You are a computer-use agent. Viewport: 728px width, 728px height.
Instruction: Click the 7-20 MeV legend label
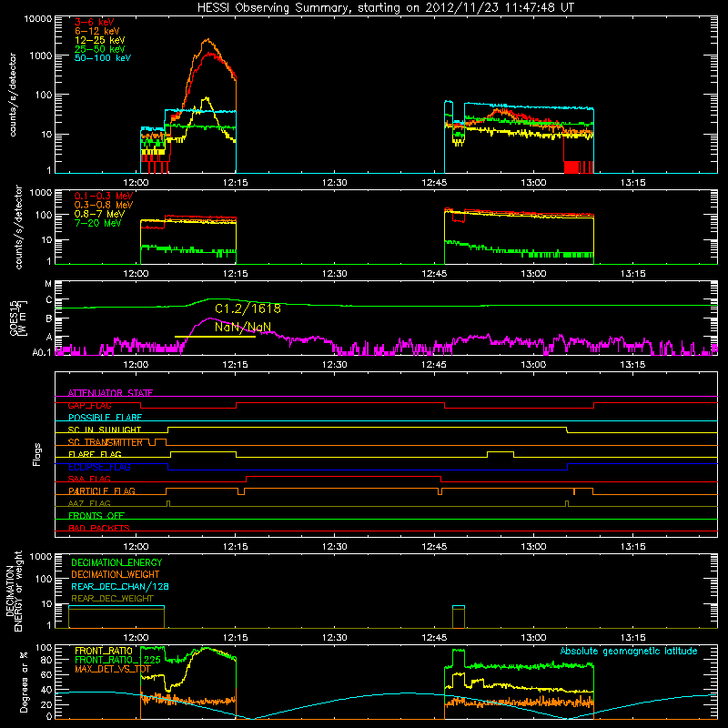(x=98, y=223)
